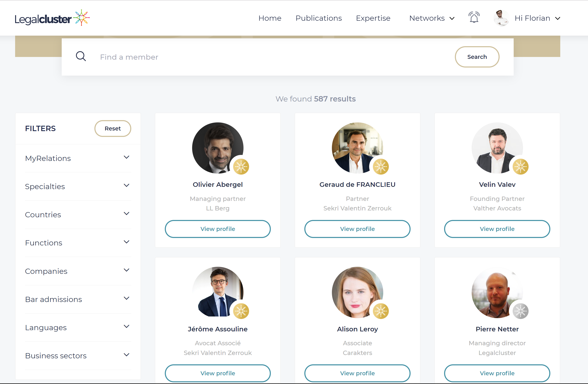View profile of Alison Leroy

click(x=357, y=373)
